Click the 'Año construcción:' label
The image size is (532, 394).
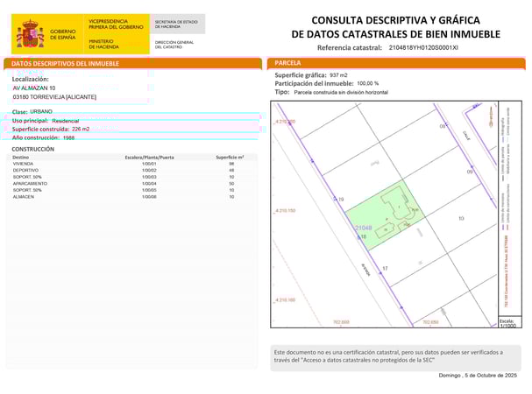coord(36,137)
